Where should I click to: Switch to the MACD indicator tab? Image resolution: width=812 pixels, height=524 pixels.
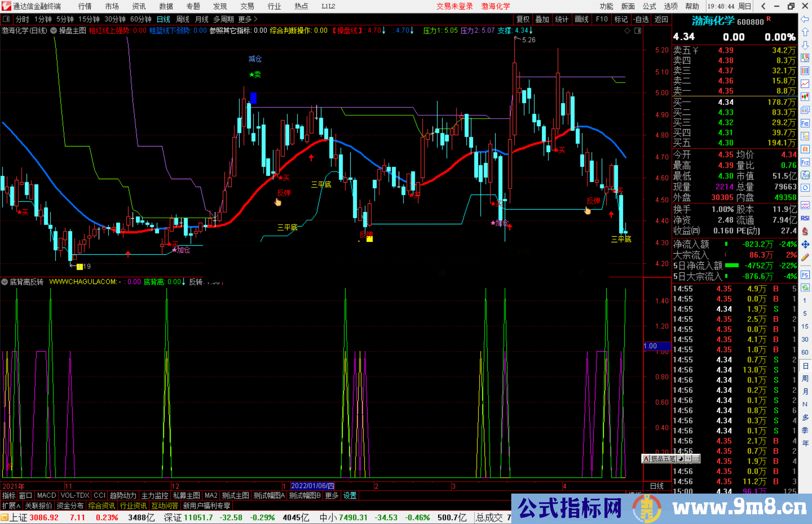point(46,496)
